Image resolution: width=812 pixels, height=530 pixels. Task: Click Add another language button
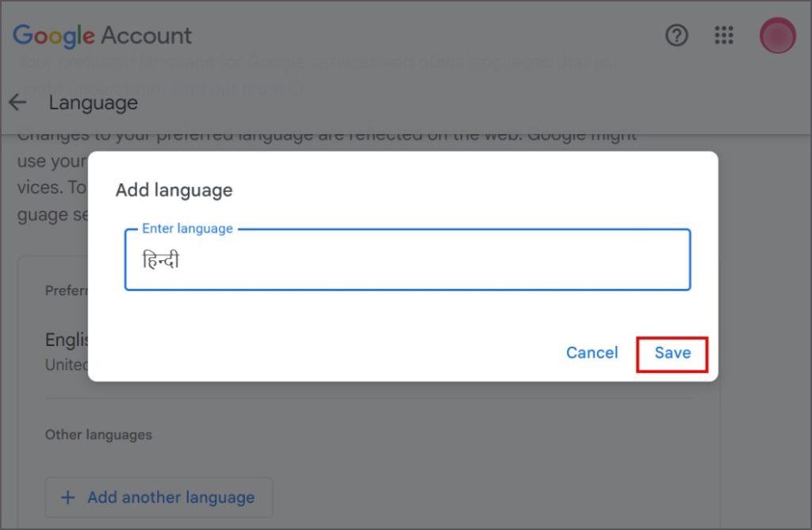[x=159, y=497]
